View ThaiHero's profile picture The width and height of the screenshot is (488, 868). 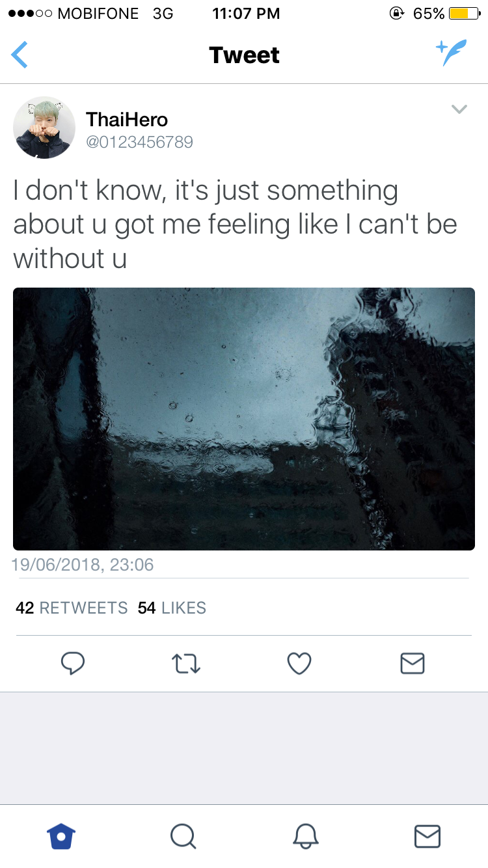[x=44, y=128]
